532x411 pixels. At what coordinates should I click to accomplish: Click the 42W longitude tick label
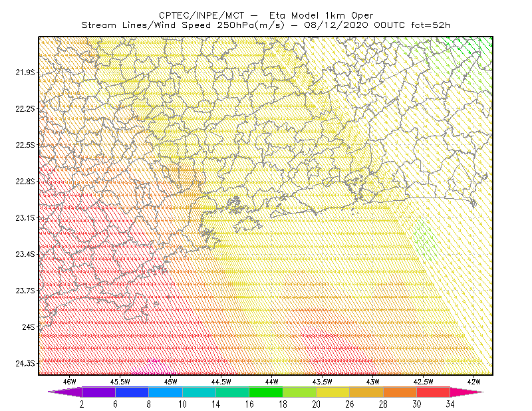[473, 382]
